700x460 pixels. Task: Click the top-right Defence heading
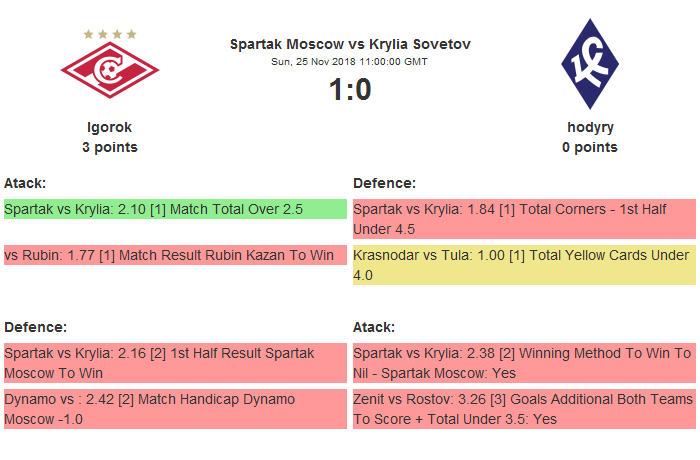(x=385, y=183)
